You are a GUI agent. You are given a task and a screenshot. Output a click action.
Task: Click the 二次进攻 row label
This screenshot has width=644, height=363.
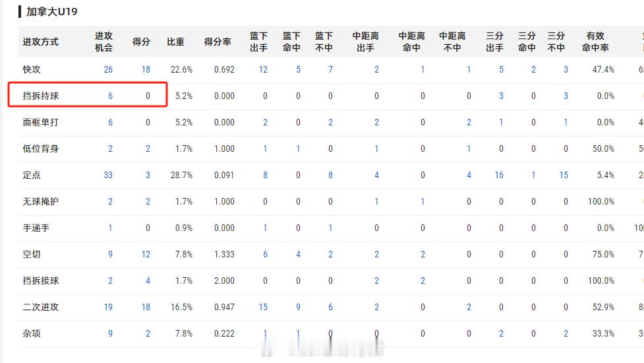coord(41,307)
